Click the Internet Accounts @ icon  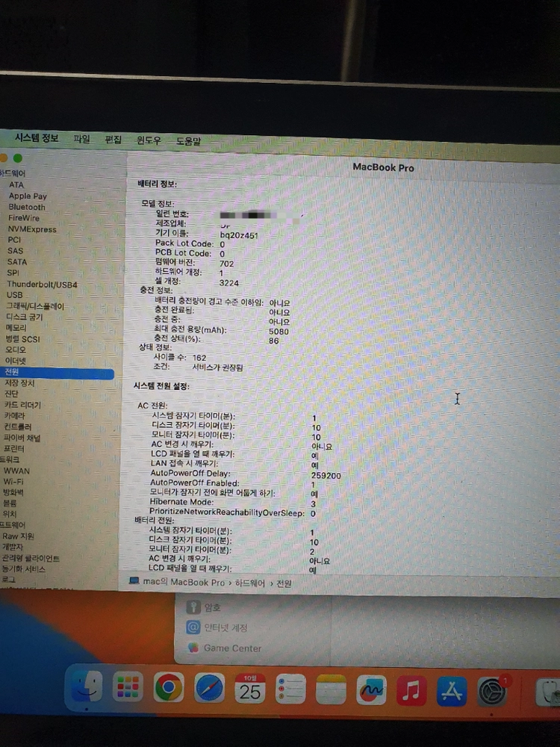(193, 627)
